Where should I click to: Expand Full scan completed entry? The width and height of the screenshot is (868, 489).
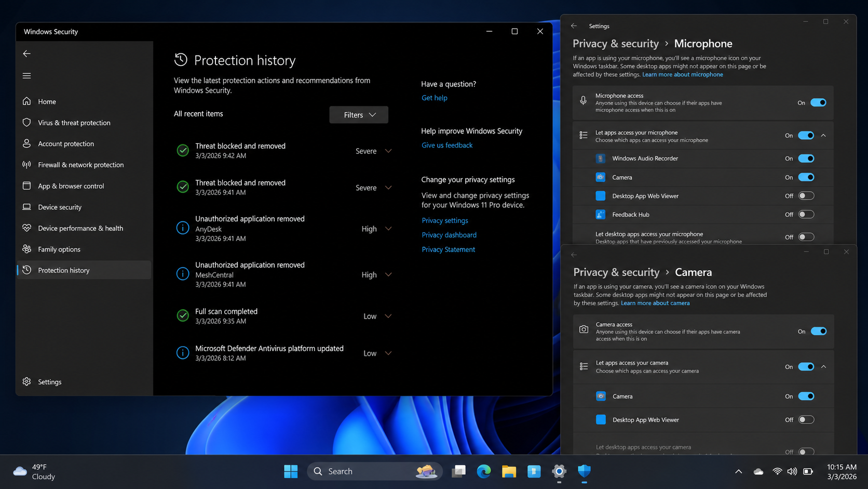(x=388, y=316)
